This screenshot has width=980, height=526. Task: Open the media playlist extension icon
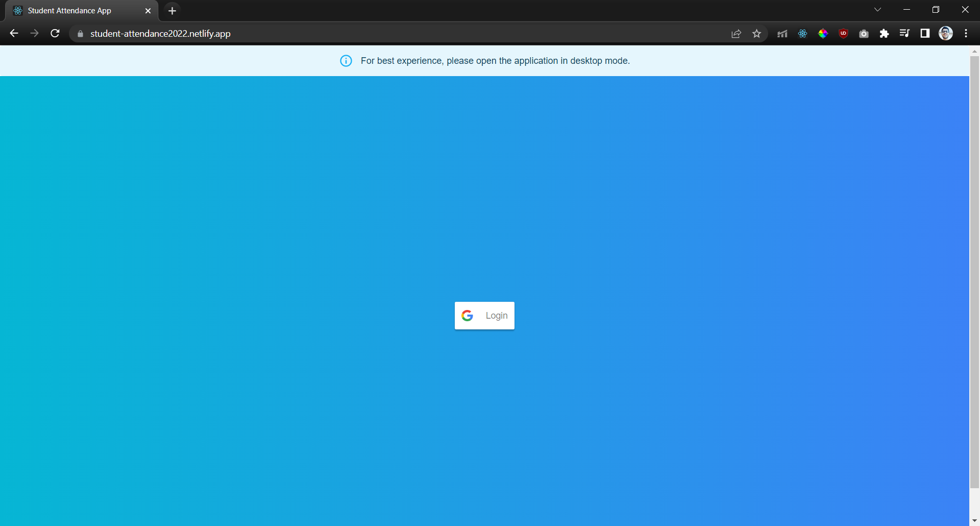(x=904, y=33)
